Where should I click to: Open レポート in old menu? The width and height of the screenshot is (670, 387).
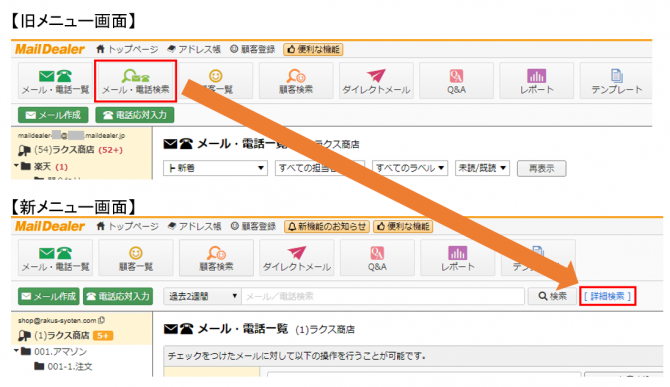click(537, 81)
